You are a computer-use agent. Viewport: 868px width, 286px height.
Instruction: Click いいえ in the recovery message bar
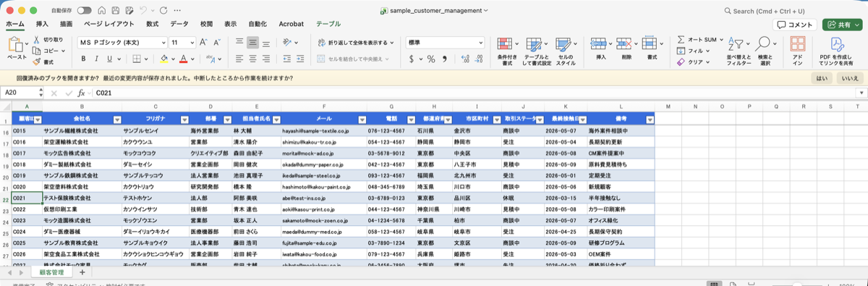click(851, 77)
